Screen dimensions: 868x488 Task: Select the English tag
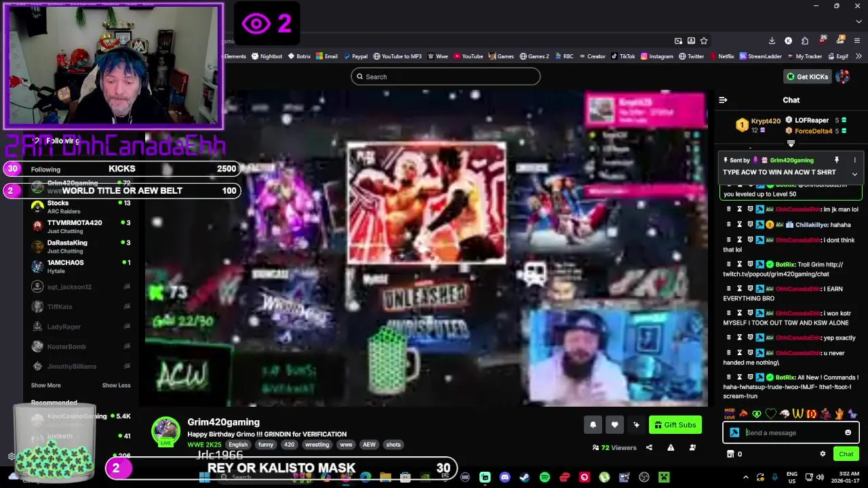(238, 445)
